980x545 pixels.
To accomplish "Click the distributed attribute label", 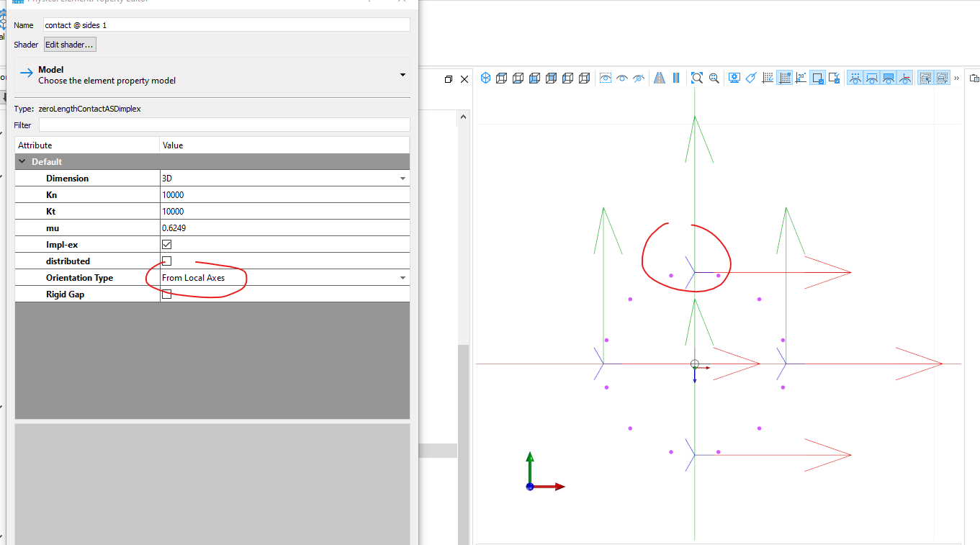I will tap(68, 261).
